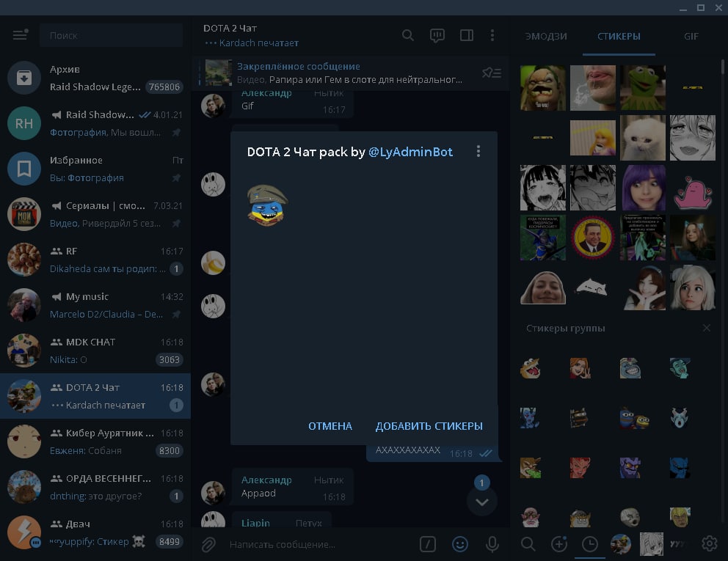Select the round yellow-red badge man sticker
The width and height of the screenshot is (728, 561).
(x=592, y=238)
